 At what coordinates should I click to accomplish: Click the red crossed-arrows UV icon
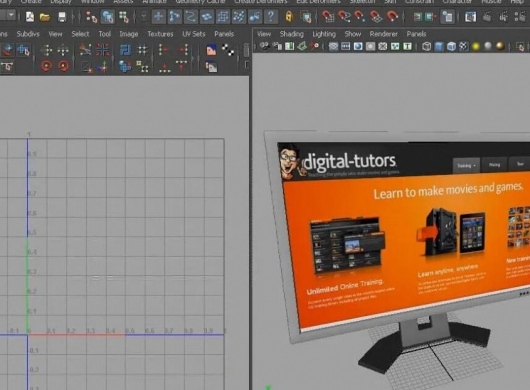[x=102, y=50]
